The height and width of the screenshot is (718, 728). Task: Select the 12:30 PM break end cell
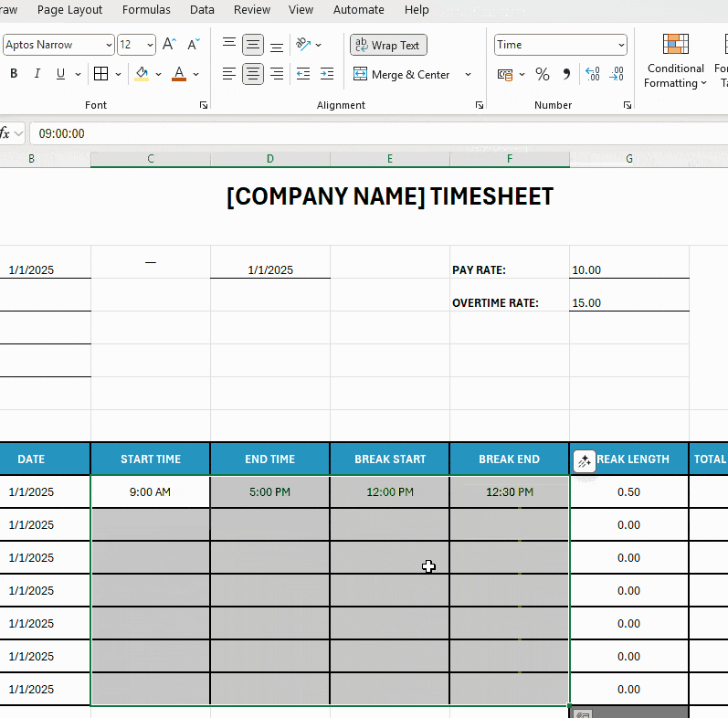(510, 491)
